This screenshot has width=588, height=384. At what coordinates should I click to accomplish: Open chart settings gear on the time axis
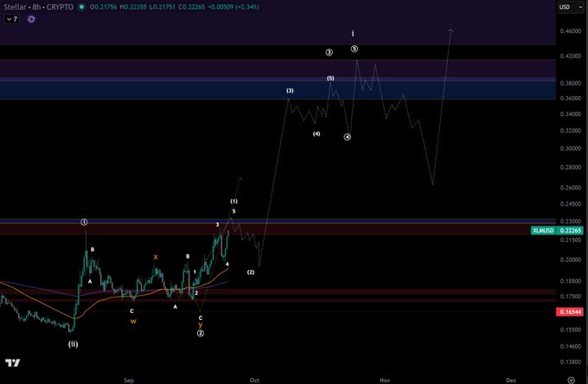pos(571,380)
